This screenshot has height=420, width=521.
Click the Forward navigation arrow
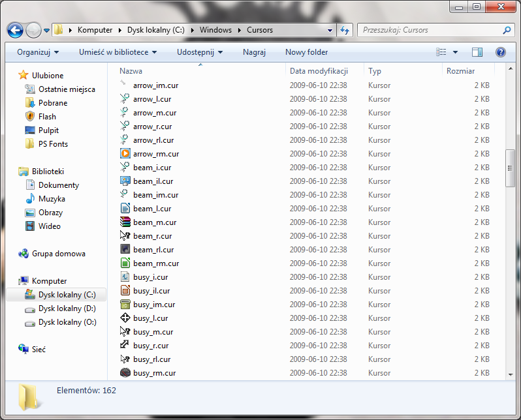33,30
